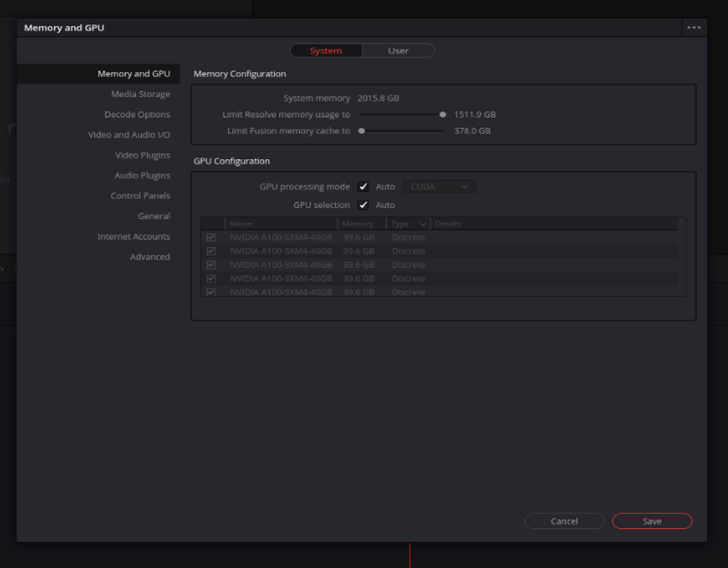
Task: Switch to the User tab
Action: tap(398, 51)
